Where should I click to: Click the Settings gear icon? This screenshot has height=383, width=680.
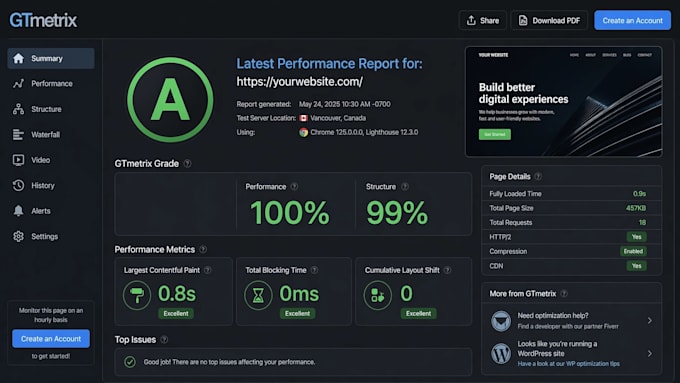point(18,236)
